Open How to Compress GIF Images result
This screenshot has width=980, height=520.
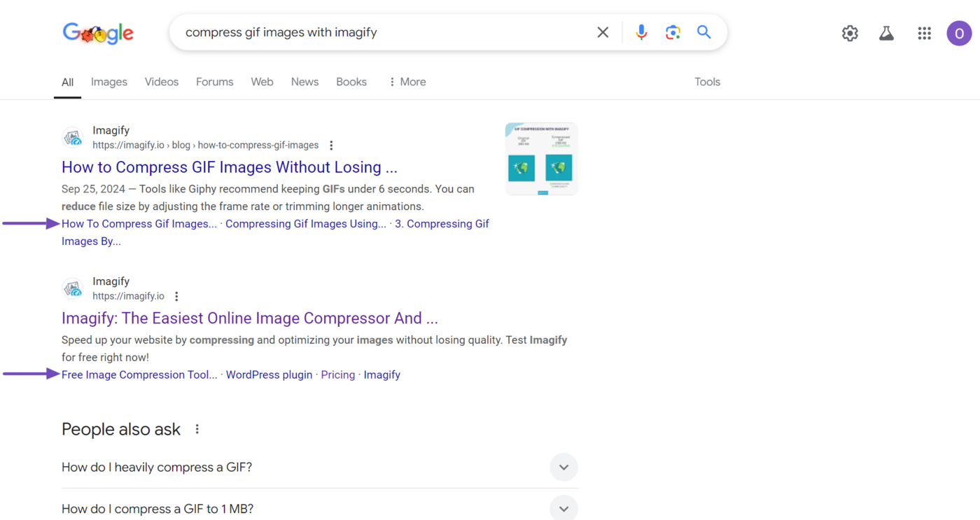coord(230,167)
